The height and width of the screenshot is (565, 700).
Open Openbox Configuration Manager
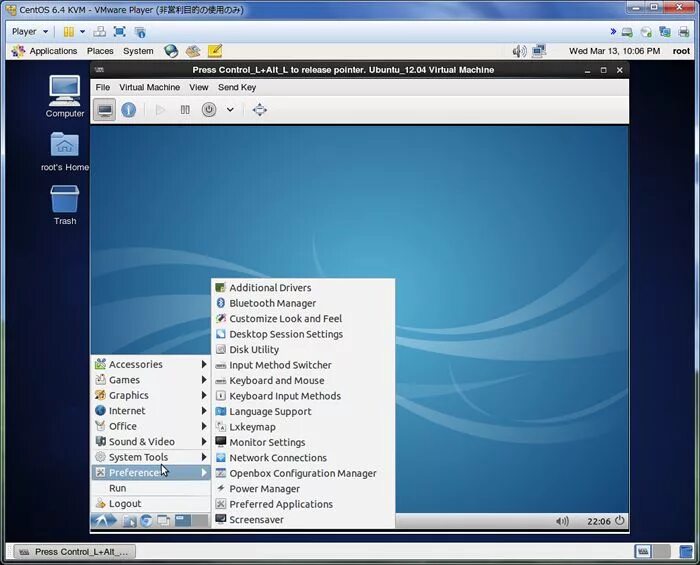[x=303, y=474]
